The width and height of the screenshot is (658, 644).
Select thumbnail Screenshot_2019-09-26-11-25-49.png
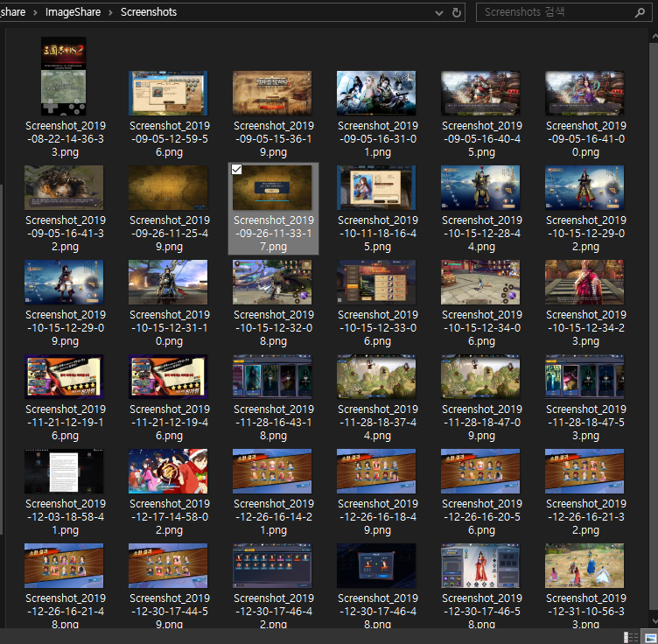[168, 187]
